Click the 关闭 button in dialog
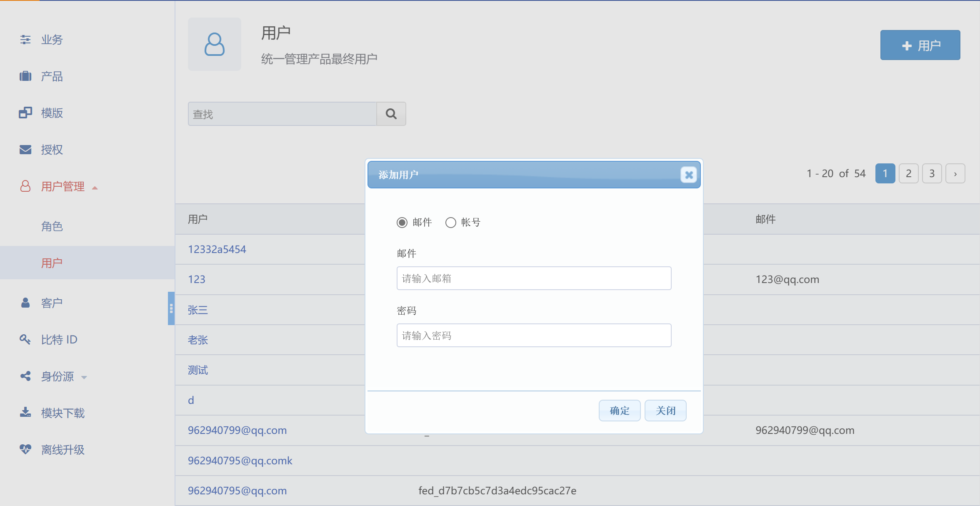The height and width of the screenshot is (506, 980). pyautogui.click(x=665, y=411)
